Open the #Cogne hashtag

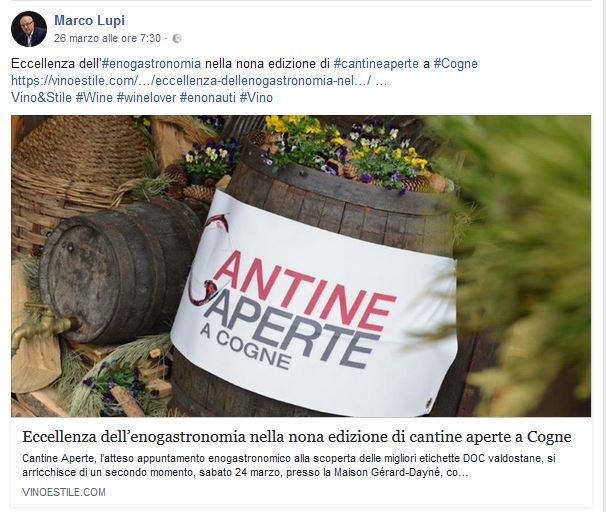[455, 63]
